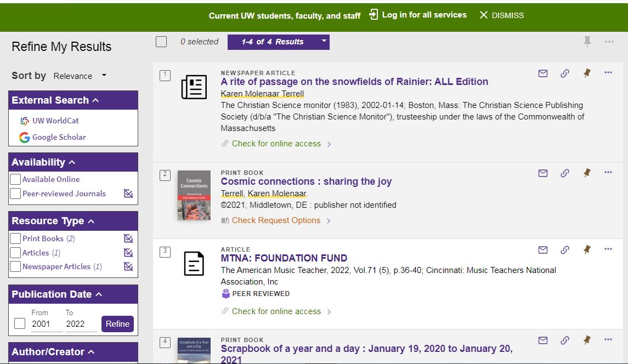Exclude Peer-reviewed Journals from results
This screenshot has height=364, width=628.
coord(128,194)
